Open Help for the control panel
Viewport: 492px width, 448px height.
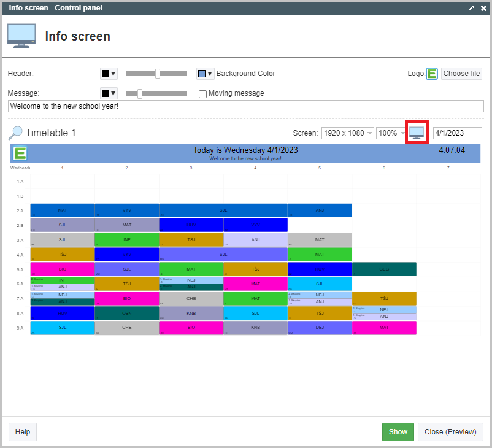point(23,432)
